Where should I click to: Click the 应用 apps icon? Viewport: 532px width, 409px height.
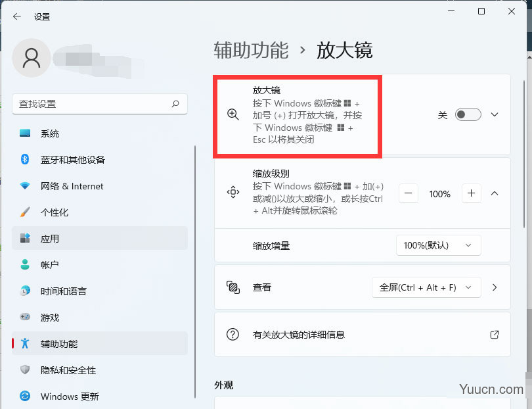coord(25,238)
